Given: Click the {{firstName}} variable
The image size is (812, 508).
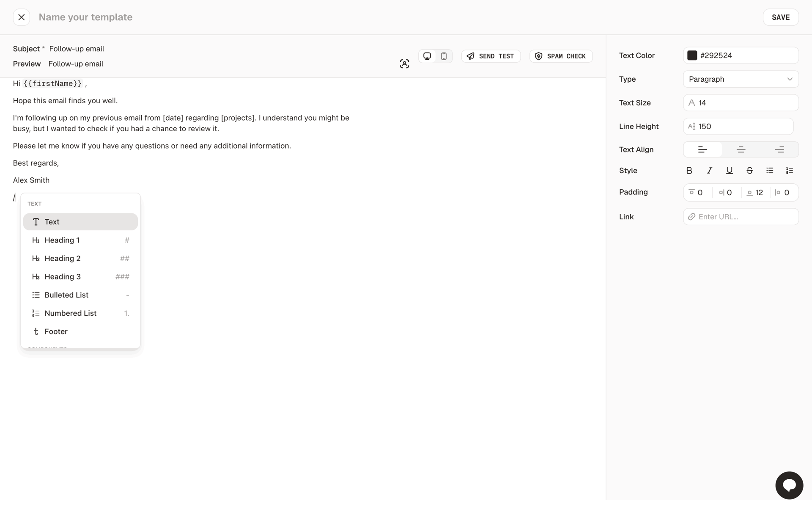Looking at the screenshot, I should point(52,84).
